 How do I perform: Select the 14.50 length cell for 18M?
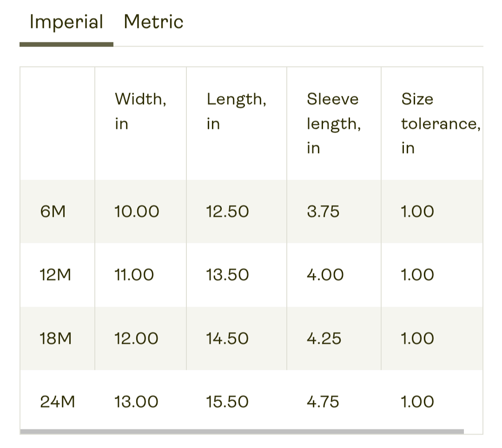227,338
